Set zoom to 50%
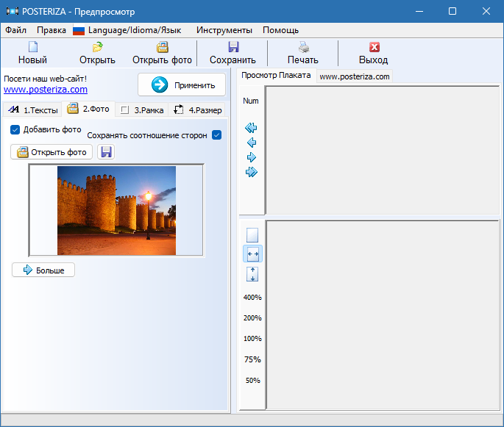The image size is (504, 427). tap(252, 381)
